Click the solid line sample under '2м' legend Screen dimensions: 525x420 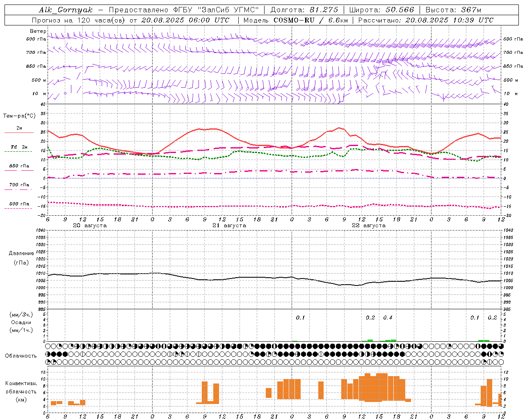click(x=19, y=133)
